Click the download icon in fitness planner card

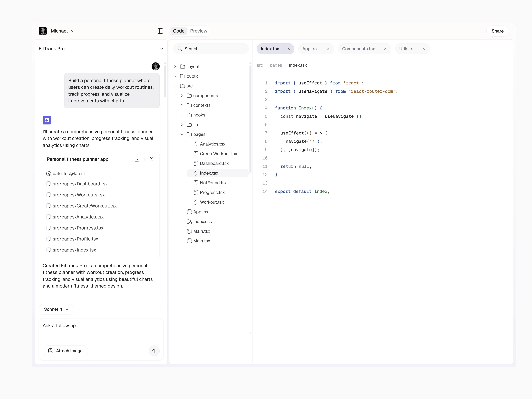click(x=137, y=159)
